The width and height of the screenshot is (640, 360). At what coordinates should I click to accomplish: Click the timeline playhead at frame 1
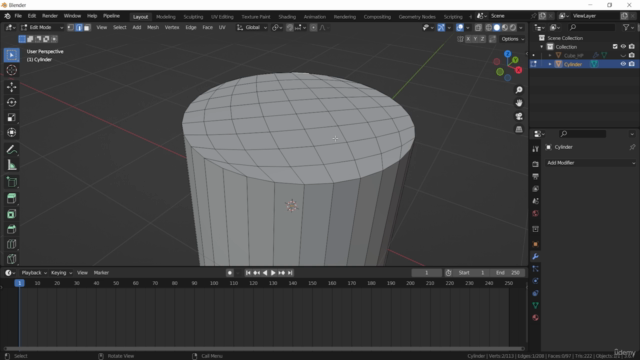click(19, 283)
